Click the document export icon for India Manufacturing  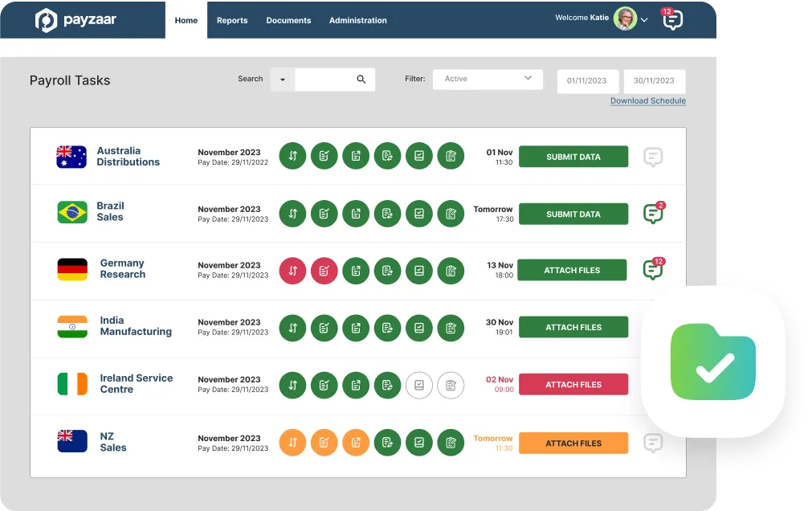[x=356, y=328]
